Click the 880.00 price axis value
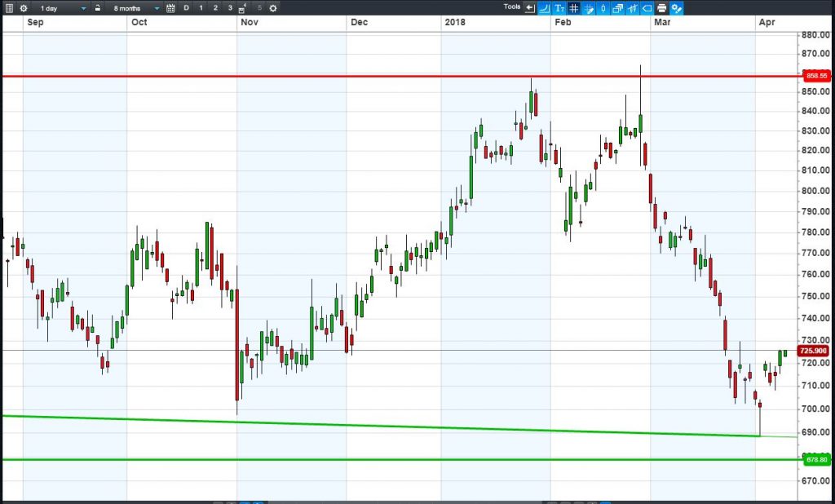 pyautogui.click(x=817, y=35)
